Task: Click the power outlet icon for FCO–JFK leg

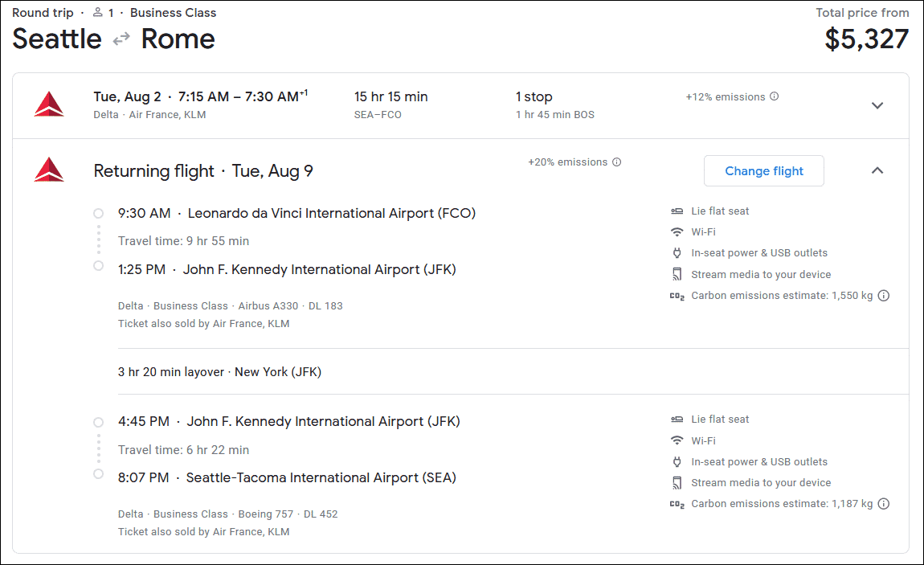Action: [677, 252]
